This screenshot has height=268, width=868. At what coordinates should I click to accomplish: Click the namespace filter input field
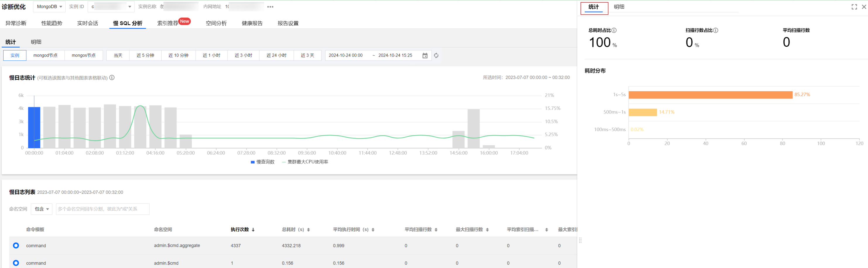102,209
